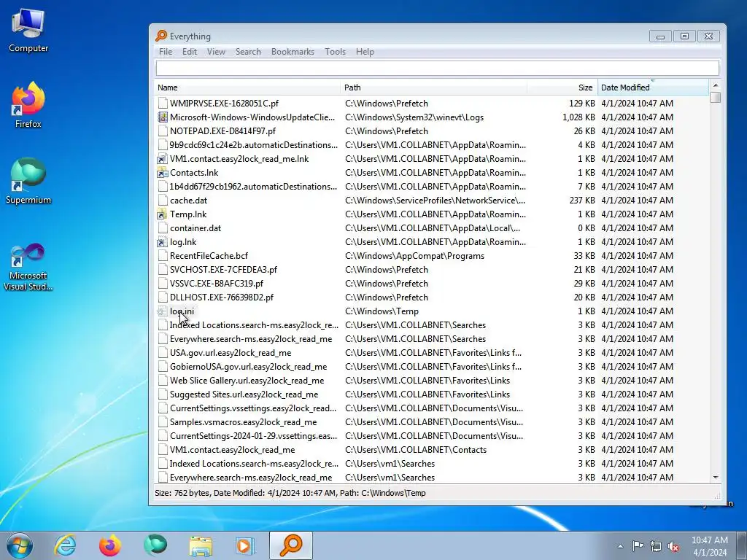Open the Search menu

[248, 52]
